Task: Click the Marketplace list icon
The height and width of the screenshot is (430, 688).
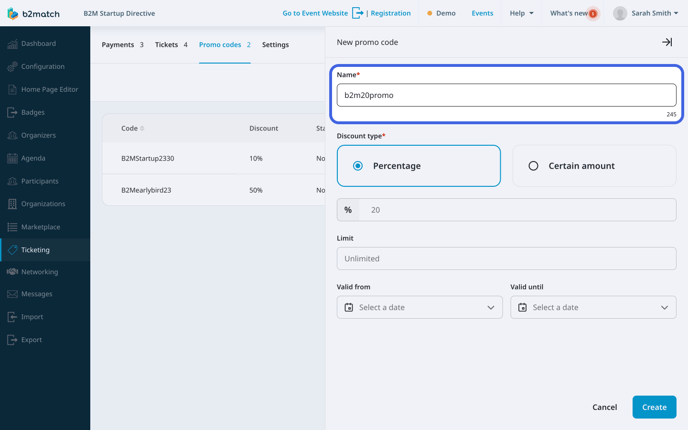Action: click(x=12, y=227)
